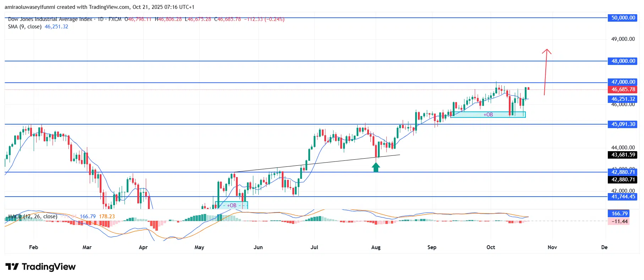
Task: Click the red 46,685.78 current price tag
Action: coord(623,89)
